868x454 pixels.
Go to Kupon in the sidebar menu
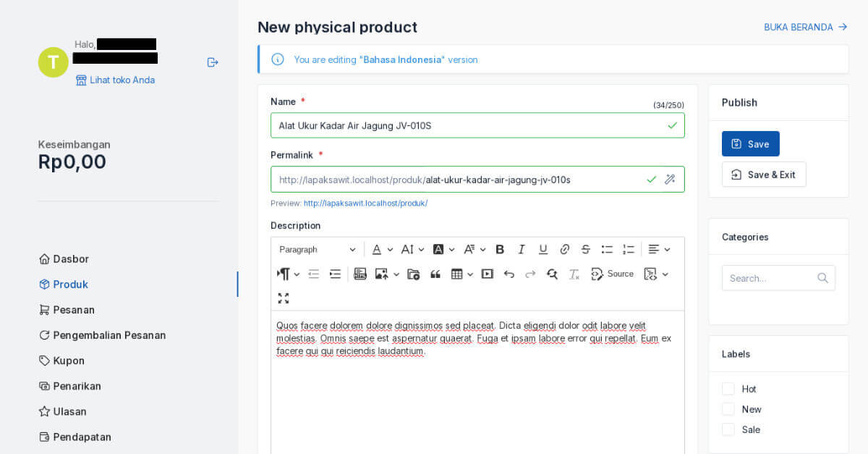tap(69, 361)
